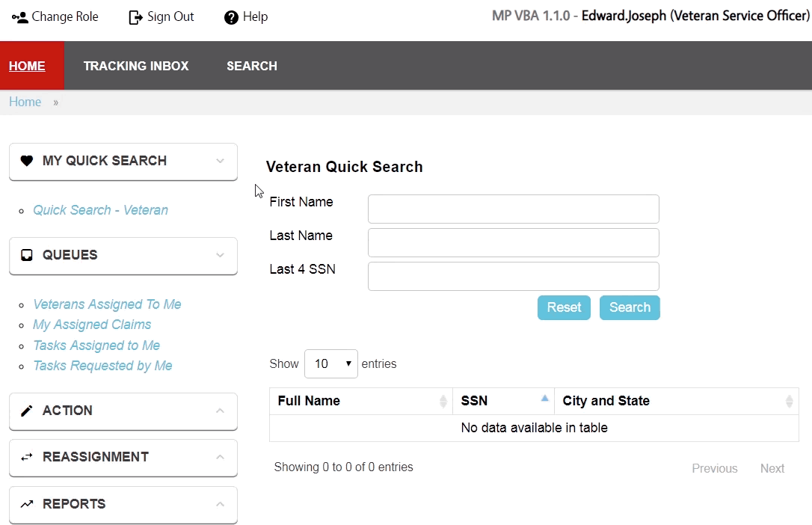The image size is (812, 525).
Task: Select the pencil icon beside Action
Action: (x=27, y=410)
